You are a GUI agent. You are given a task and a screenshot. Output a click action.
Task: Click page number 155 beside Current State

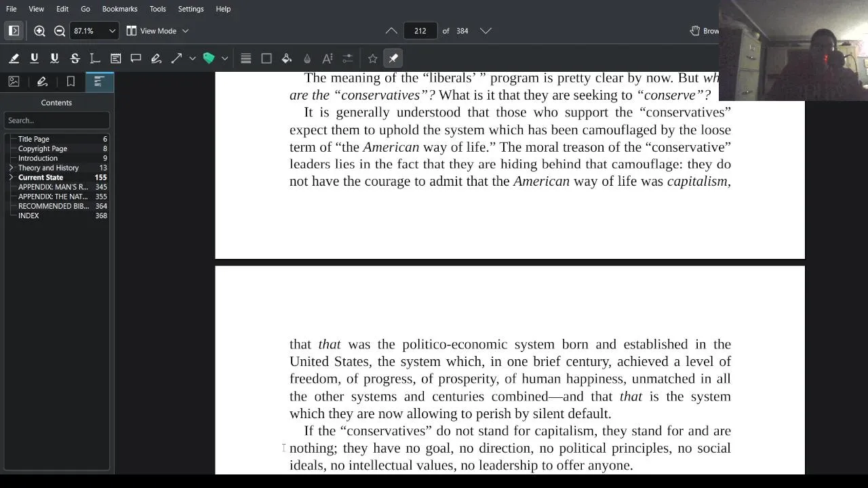100,177
